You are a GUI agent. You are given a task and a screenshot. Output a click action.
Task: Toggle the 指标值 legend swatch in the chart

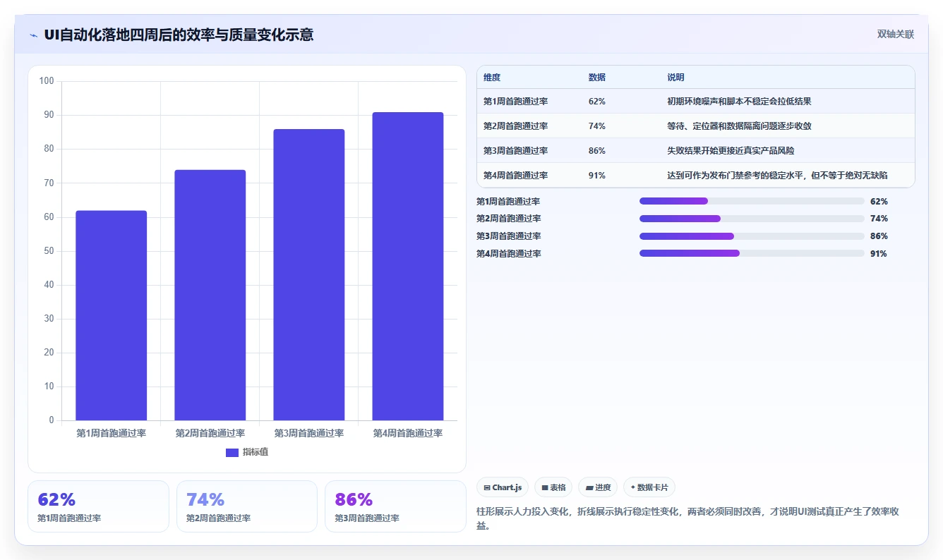(232, 453)
